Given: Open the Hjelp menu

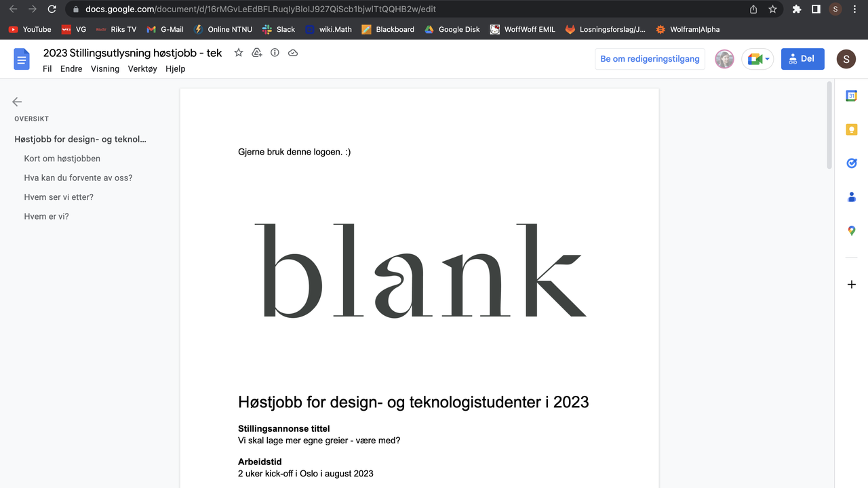Looking at the screenshot, I should pos(175,68).
